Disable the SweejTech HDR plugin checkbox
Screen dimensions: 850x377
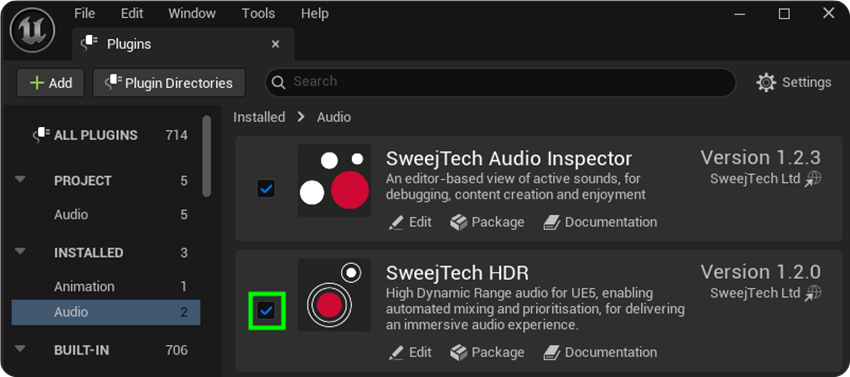click(x=266, y=311)
